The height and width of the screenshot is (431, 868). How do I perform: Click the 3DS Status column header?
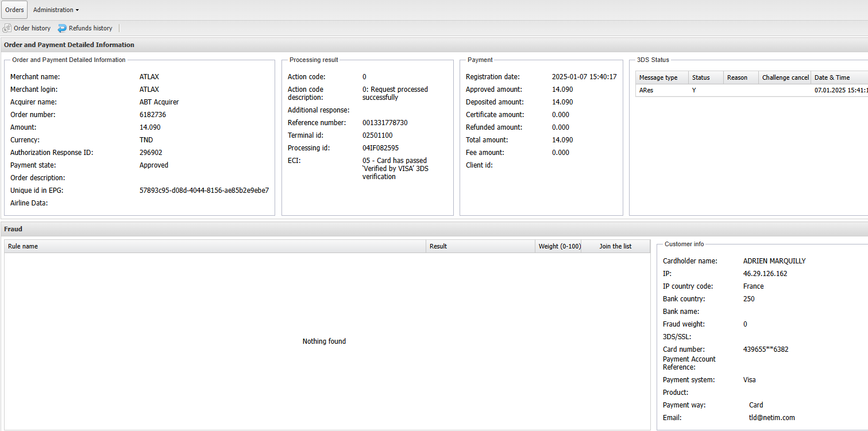705,77
